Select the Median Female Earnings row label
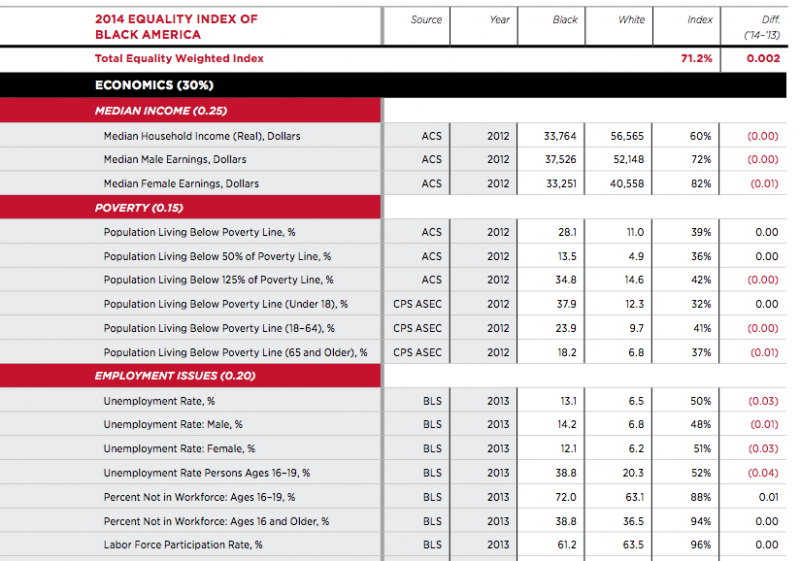 181,184
